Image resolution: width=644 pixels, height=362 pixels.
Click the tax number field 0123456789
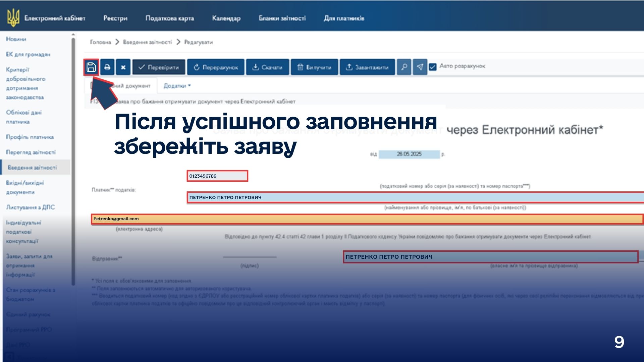click(217, 176)
